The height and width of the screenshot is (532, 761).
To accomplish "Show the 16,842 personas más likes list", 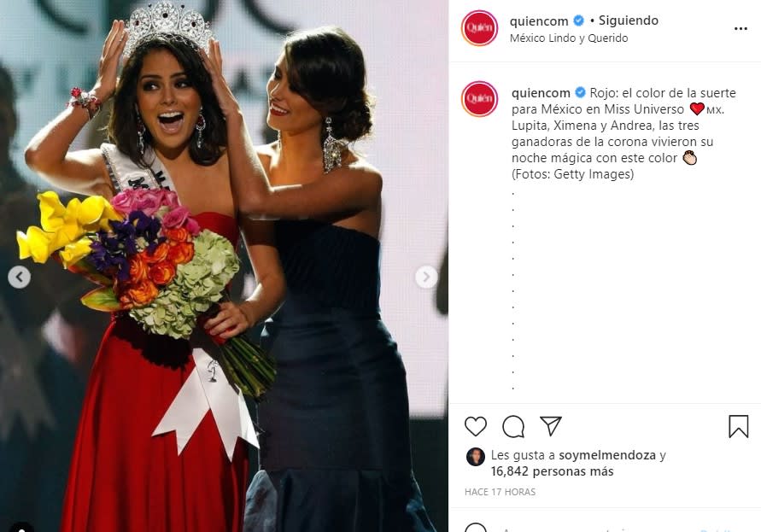I will coord(553,471).
